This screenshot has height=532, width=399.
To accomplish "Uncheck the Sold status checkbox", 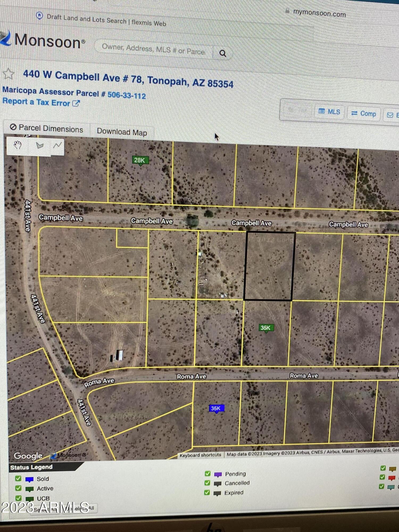I will click(x=18, y=479).
